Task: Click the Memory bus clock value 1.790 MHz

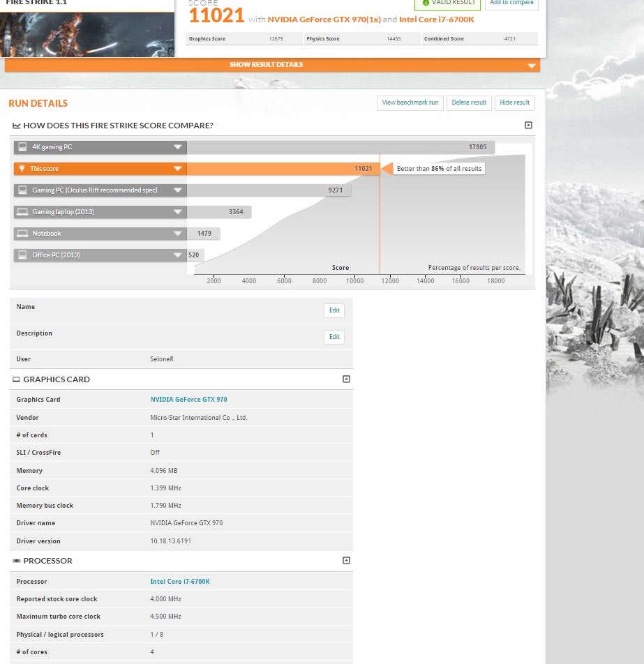Action: (165, 506)
